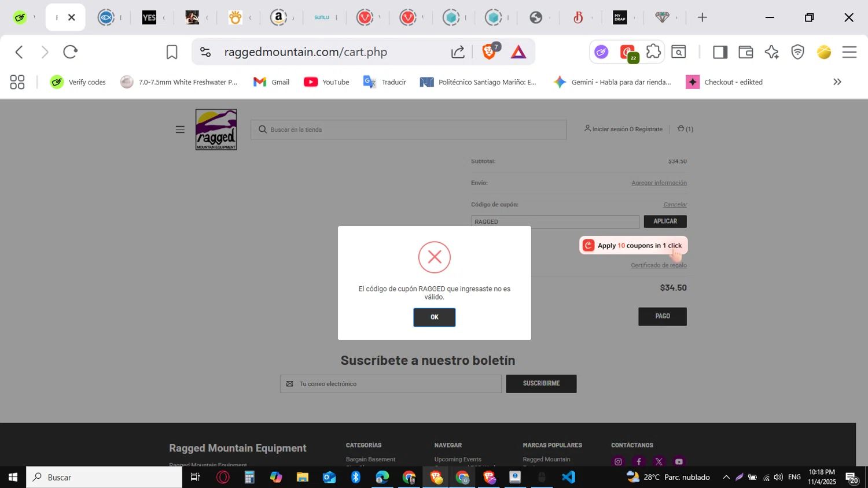Click the share icon in address bar
The height and width of the screenshot is (488, 868).
[458, 52]
